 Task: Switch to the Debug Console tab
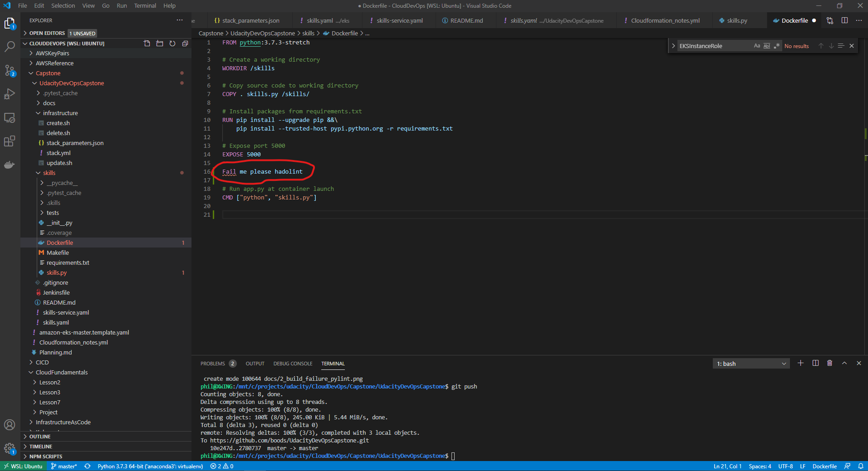pyautogui.click(x=293, y=364)
